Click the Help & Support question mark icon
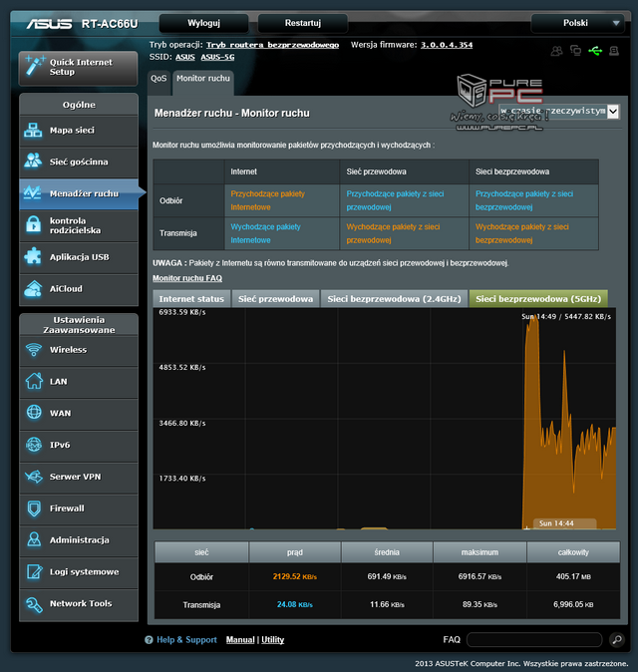 click(149, 640)
